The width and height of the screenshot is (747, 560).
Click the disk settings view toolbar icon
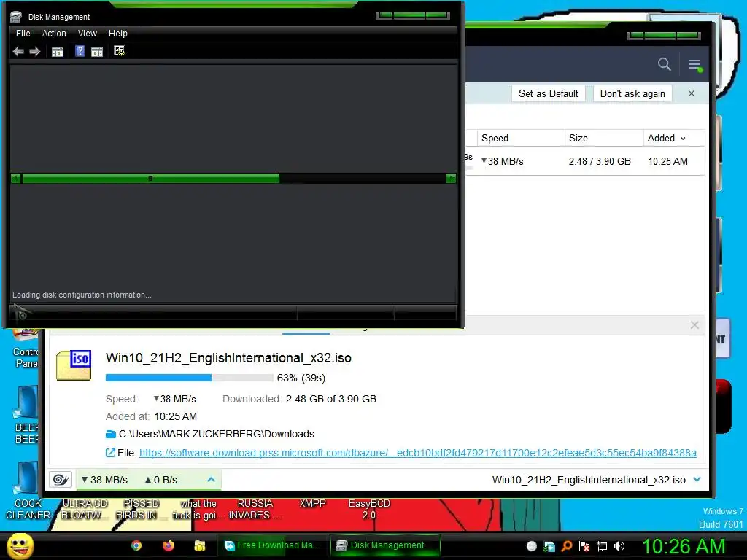tap(119, 51)
